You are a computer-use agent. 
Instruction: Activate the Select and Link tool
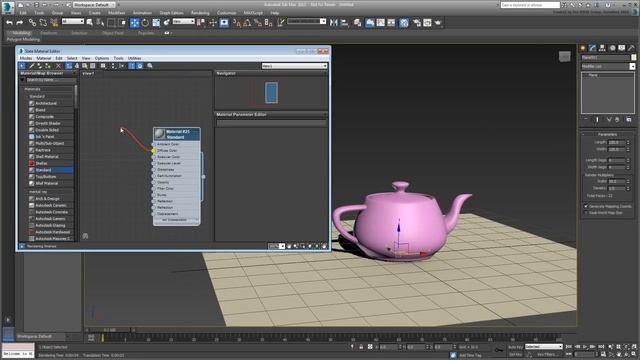[x=32, y=23]
